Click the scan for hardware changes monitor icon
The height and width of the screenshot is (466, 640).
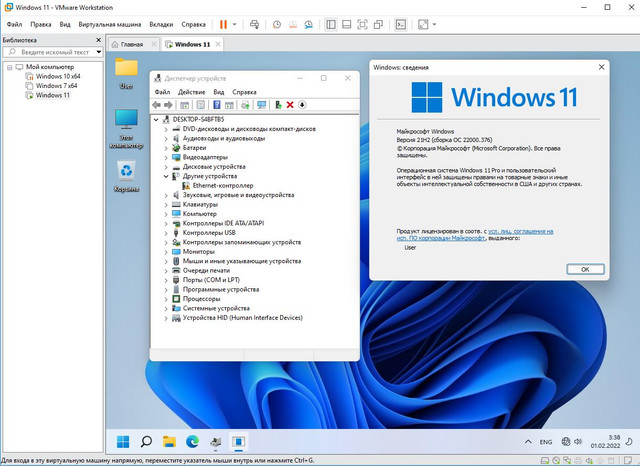[261, 105]
